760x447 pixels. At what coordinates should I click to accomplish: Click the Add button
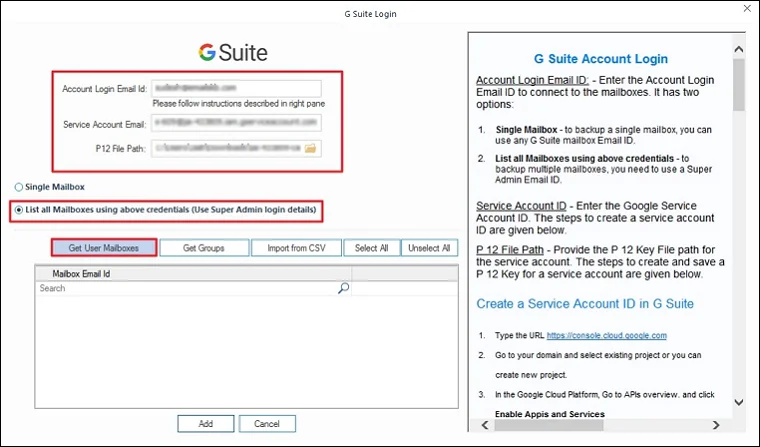[205, 424]
